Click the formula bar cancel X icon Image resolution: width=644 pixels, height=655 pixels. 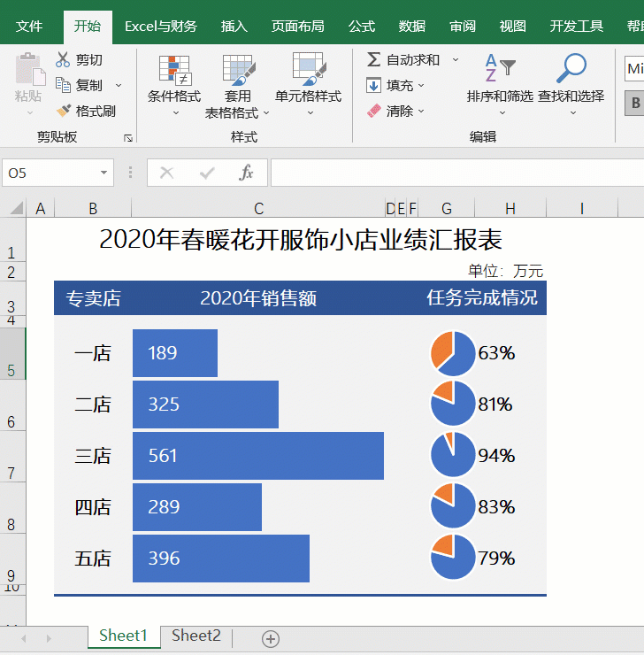pos(167,173)
